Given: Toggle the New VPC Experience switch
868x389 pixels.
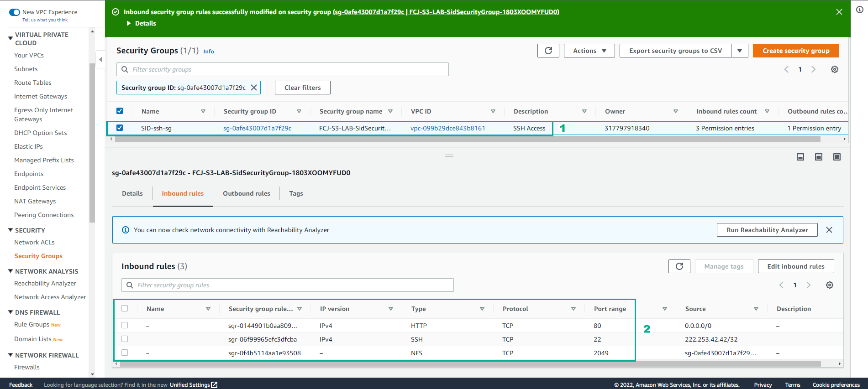Looking at the screenshot, I should click(15, 12).
